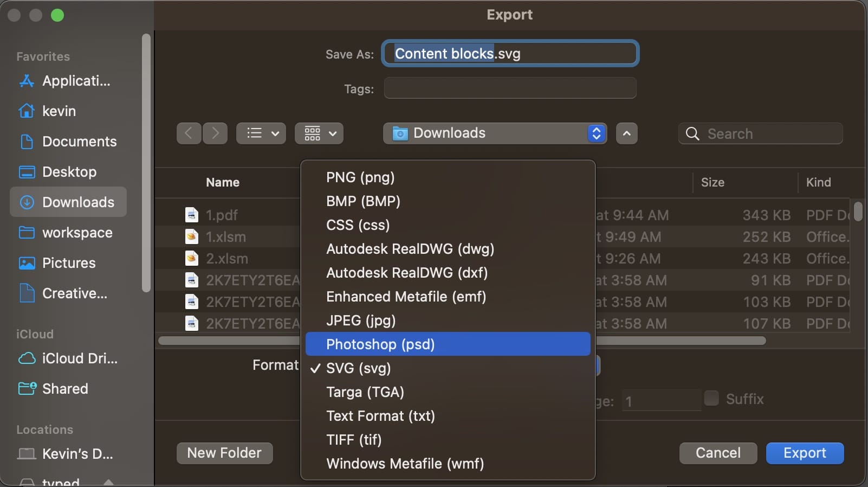Open Documents folder in sidebar
868x487 pixels.
tap(68, 142)
